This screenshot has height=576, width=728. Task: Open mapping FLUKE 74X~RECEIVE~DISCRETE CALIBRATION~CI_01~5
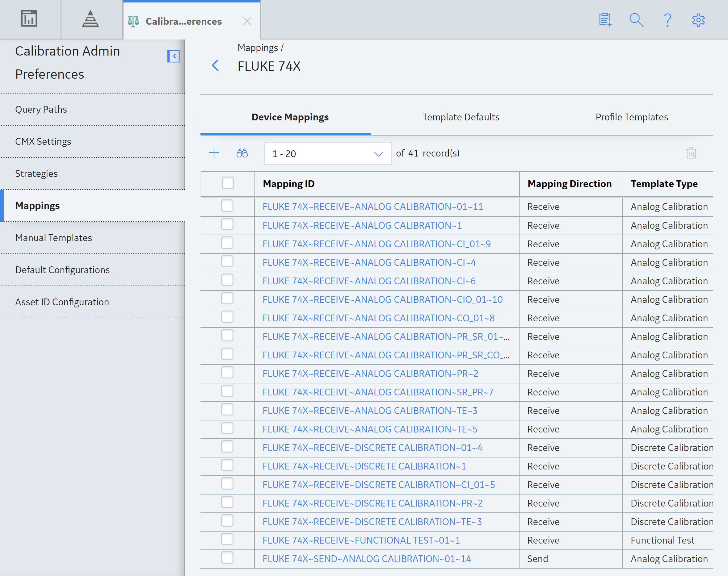tap(379, 485)
